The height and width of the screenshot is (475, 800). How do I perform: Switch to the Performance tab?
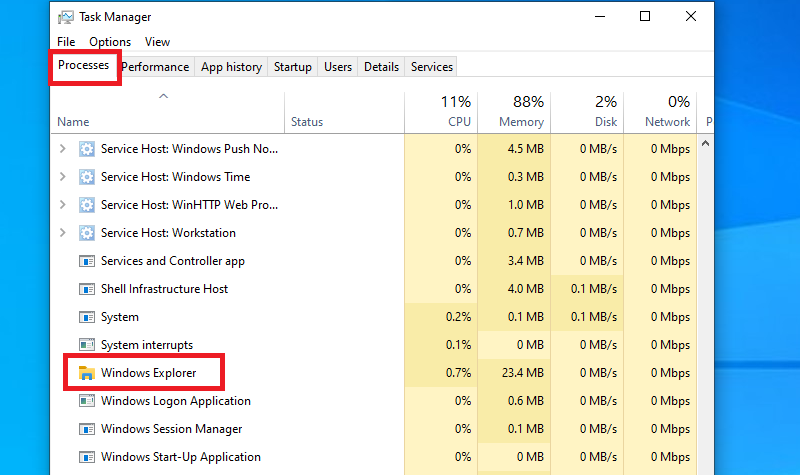tap(155, 67)
